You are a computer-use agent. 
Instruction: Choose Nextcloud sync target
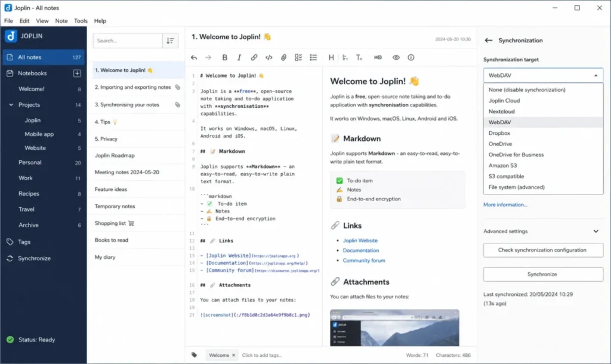[543, 112]
